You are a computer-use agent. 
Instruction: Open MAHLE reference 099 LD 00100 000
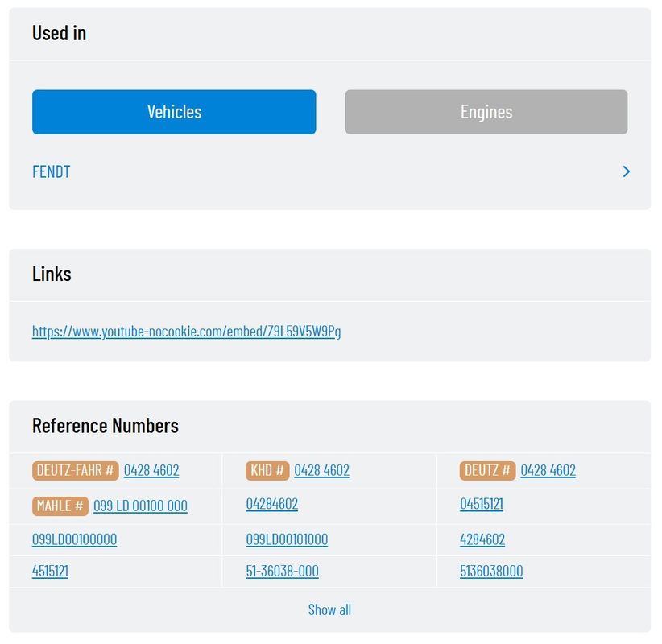coord(140,506)
